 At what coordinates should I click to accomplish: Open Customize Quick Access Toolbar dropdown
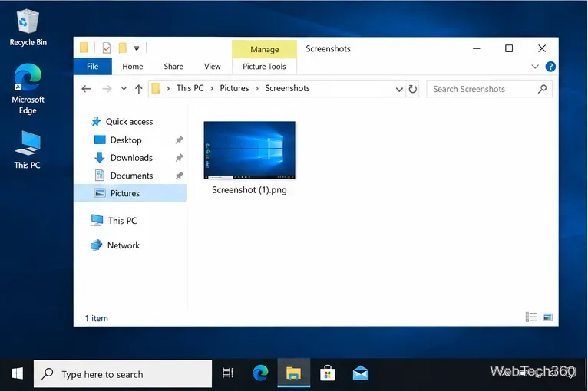tap(137, 48)
